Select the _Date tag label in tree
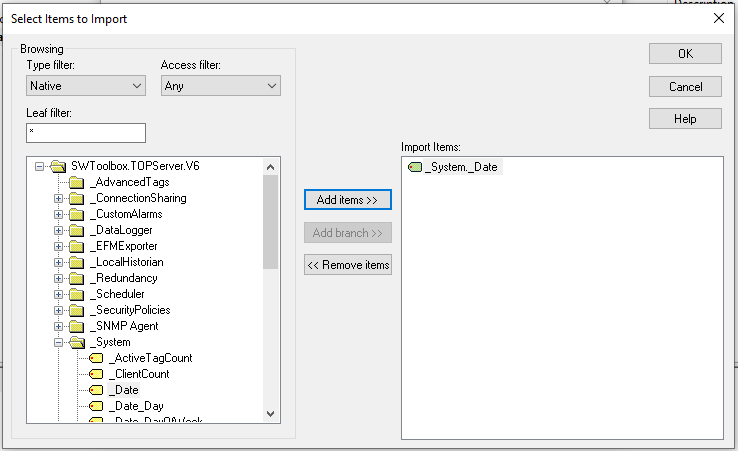This screenshot has width=738, height=451. click(x=124, y=390)
